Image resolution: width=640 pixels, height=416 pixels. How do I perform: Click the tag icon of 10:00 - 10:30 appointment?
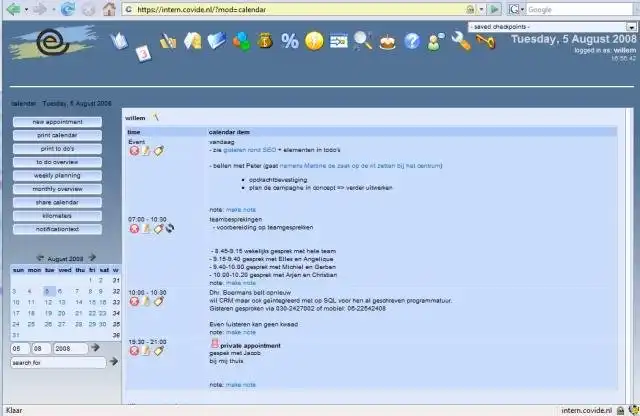pyautogui.click(x=158, y=302)
